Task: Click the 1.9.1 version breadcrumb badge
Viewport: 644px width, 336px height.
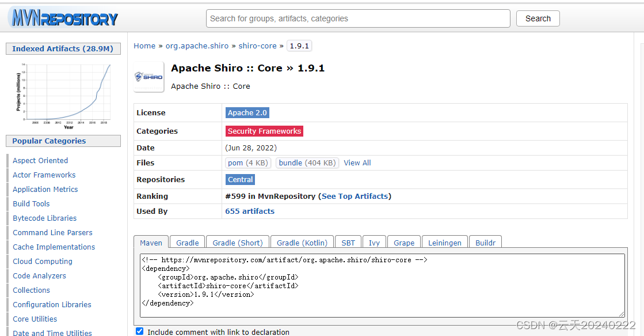Action: [299, 46]
